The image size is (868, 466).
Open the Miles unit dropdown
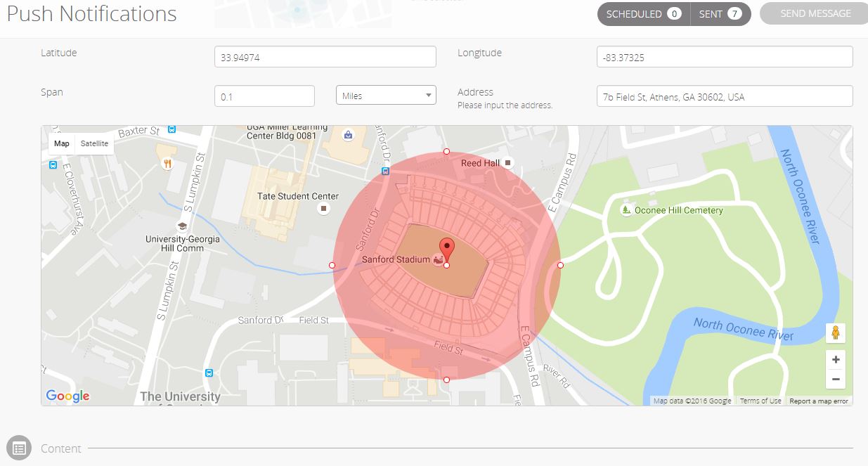point(386,96)
